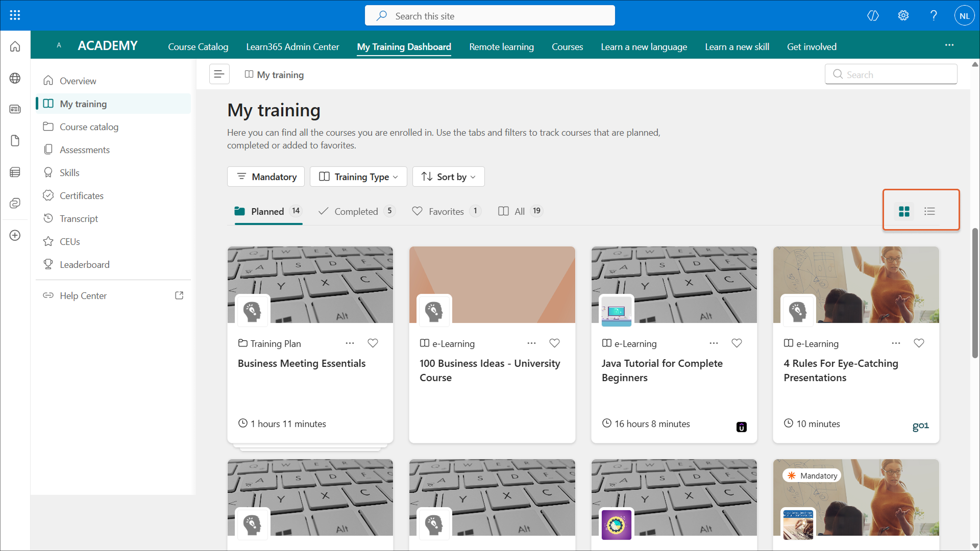Screen dimensions: 980x551
Task: Open the Leaderboard trophy item
Action: click(x=84, y=264)
